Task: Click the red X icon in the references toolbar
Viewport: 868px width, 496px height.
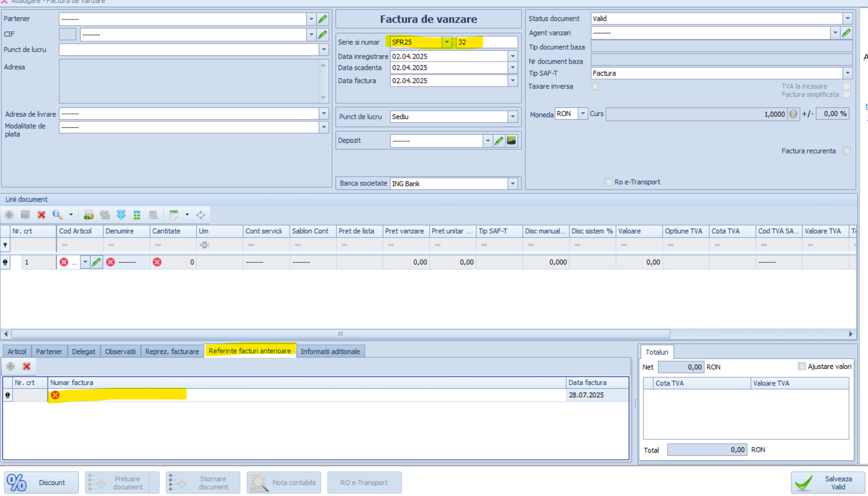Action: pos(27,366)
